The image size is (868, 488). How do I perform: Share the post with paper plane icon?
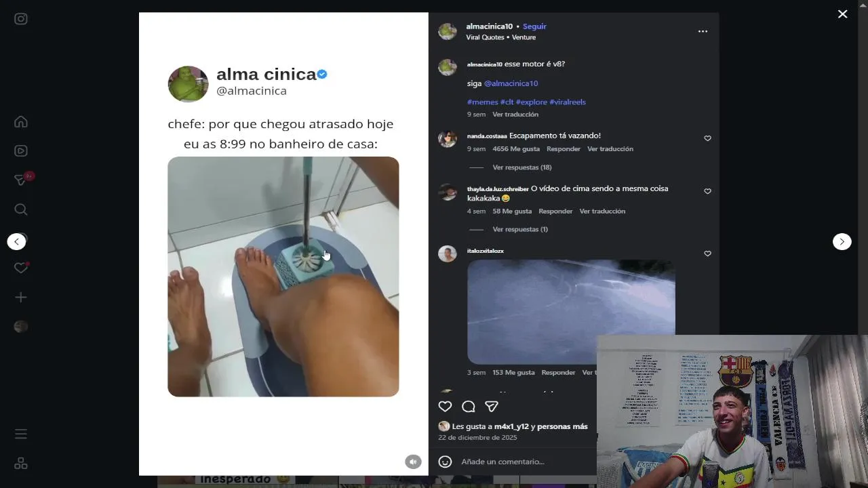492,407
